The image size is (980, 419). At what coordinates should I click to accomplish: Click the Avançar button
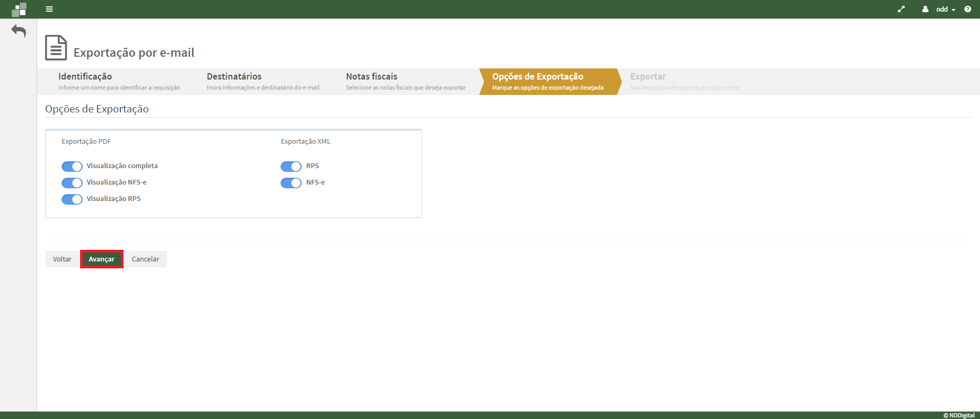(102, 259)
